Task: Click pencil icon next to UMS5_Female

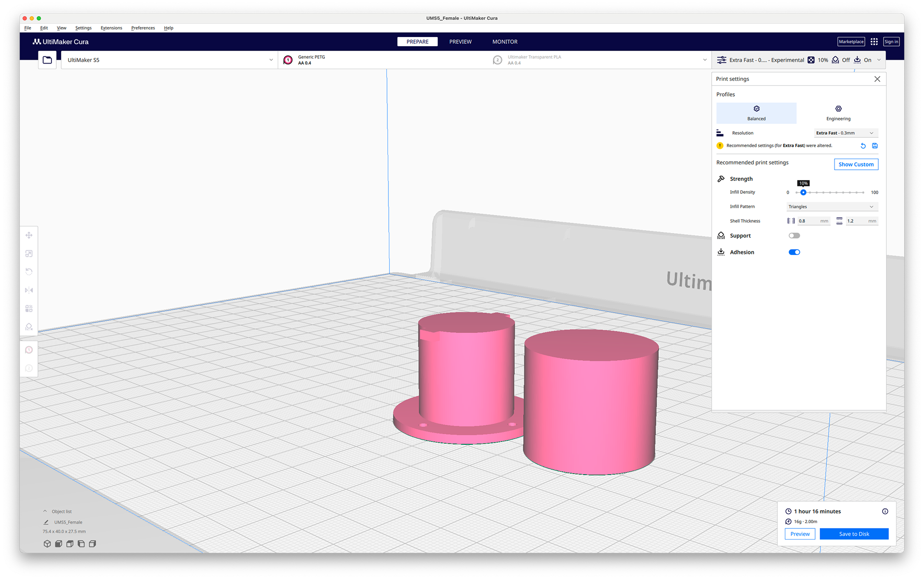Action: tap(46, 522)
